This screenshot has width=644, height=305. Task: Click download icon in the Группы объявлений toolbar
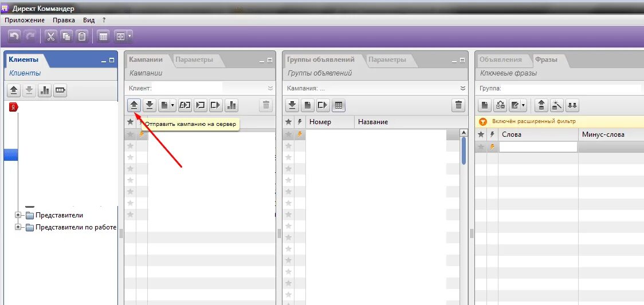(x=292, y=105)
